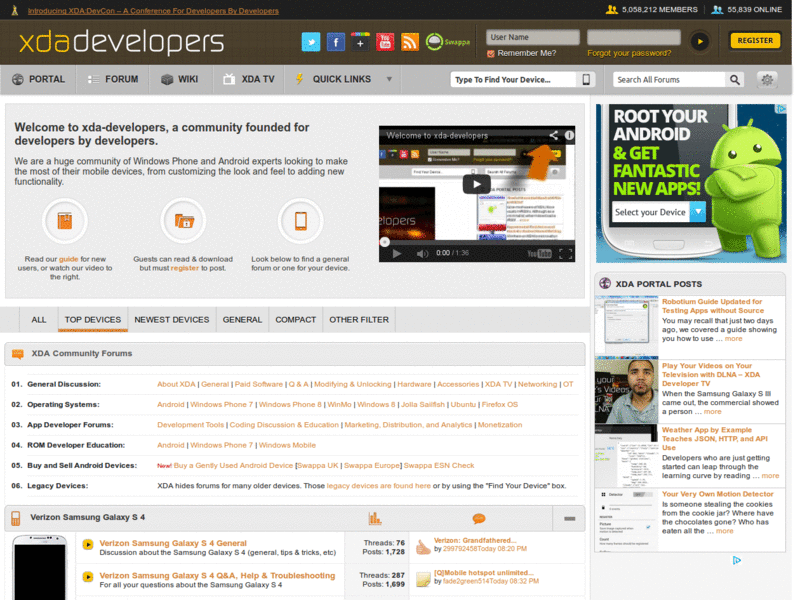Click the video info icon
800x600 pixels.
(x=569, y=135)
